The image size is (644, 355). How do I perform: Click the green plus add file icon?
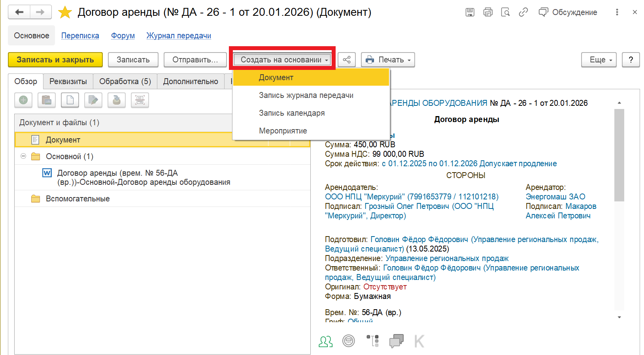(x=23, y=100)
